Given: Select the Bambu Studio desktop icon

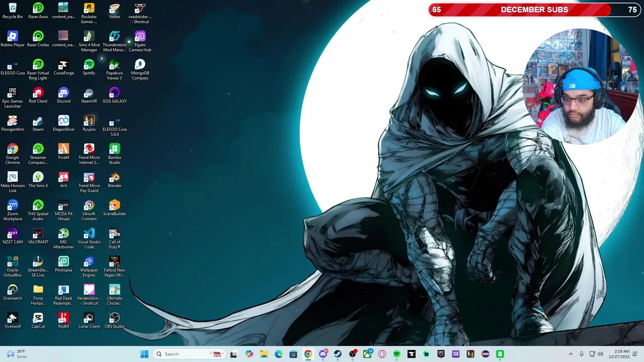Looking at the screenshot, I should [115, 154].
